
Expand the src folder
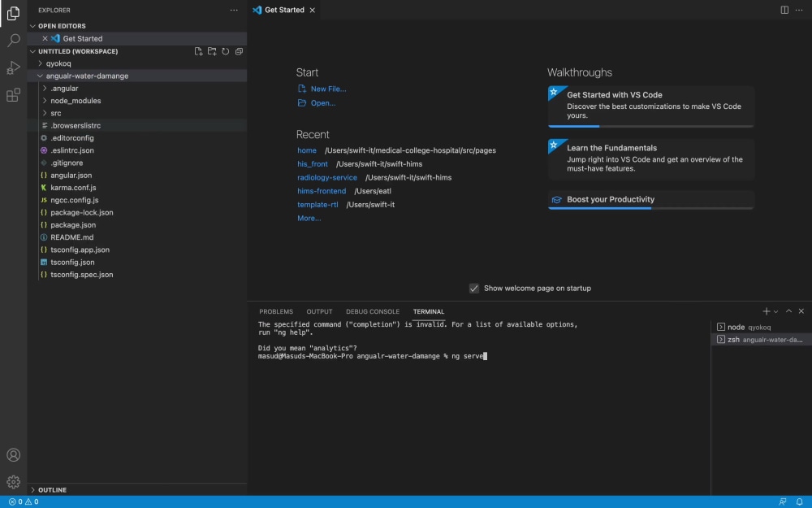pyautogui.click(x=55, y=112)
